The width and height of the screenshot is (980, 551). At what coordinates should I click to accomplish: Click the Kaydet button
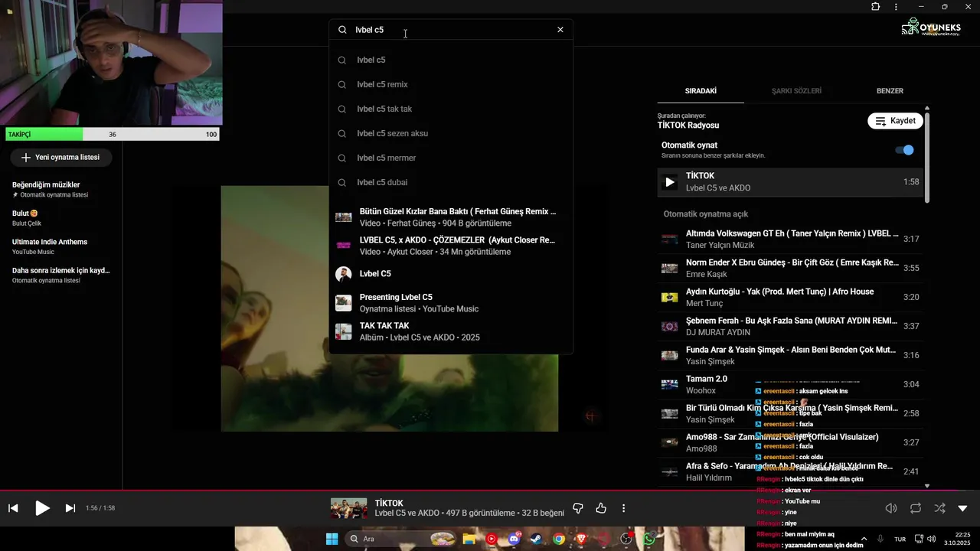pos(895,121)
